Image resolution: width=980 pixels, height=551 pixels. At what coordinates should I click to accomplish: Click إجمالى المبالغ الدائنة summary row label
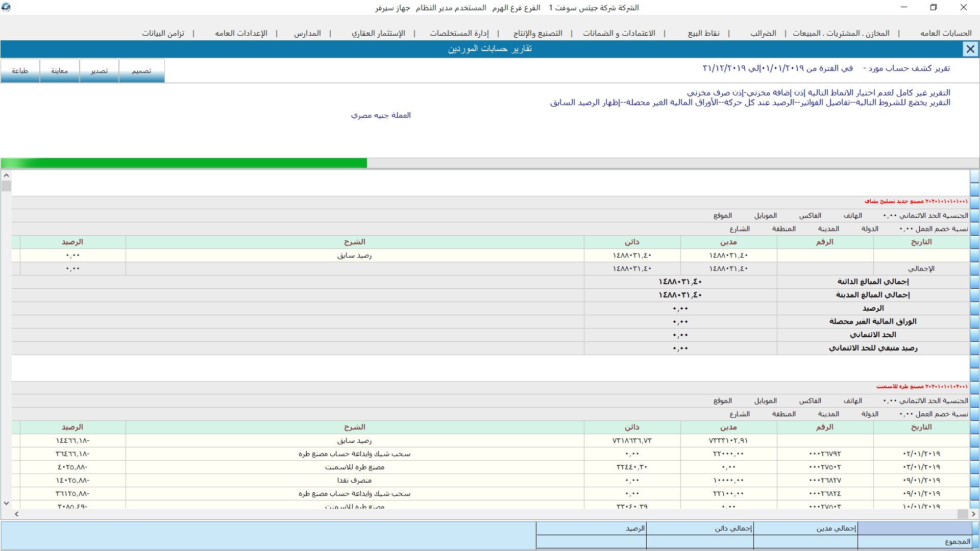[x=873, y=282]
